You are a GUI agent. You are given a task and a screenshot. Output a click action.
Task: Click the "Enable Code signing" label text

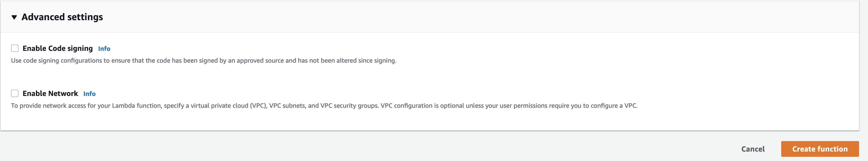click(58, 49)
